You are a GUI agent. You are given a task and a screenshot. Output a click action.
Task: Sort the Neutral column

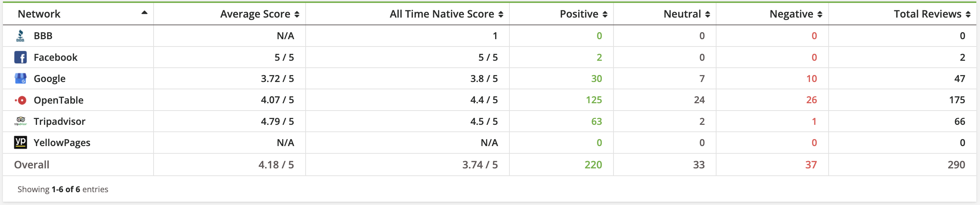(708, 14)
